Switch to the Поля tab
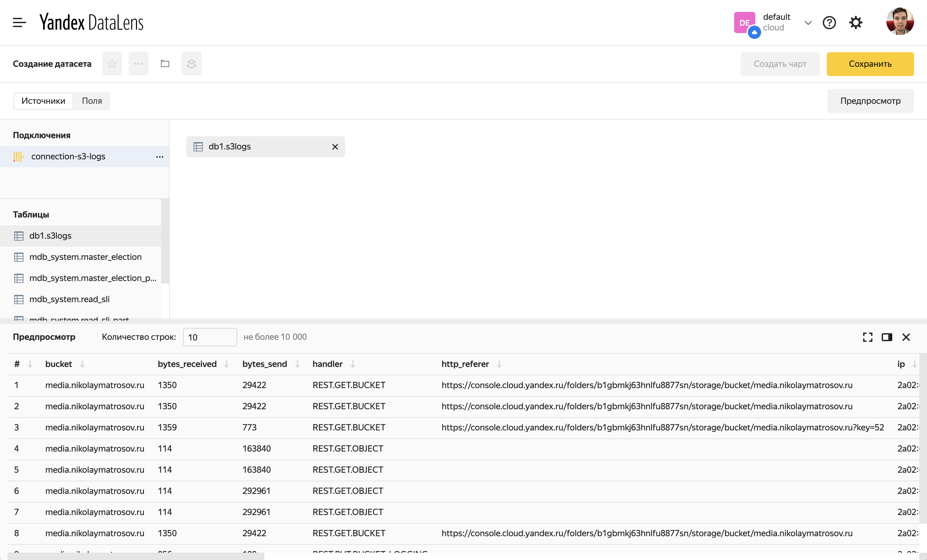Viewport: 927px width, 560px height. click(x=92, y=101)
